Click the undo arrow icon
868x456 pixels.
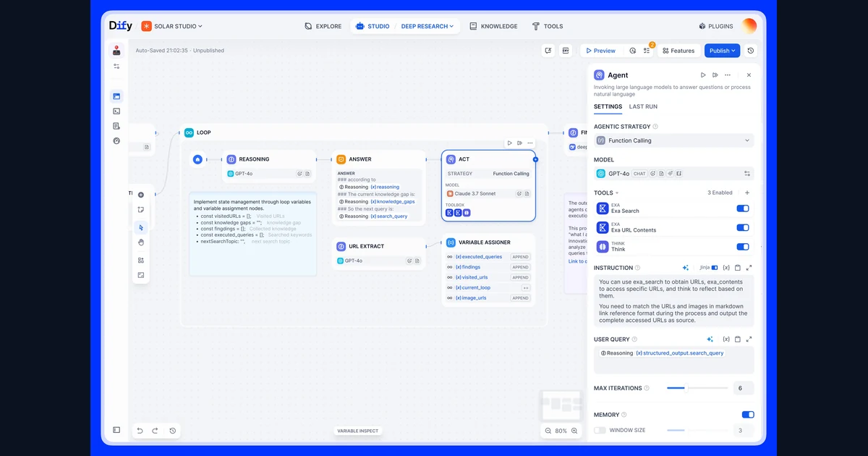point(140,431)
